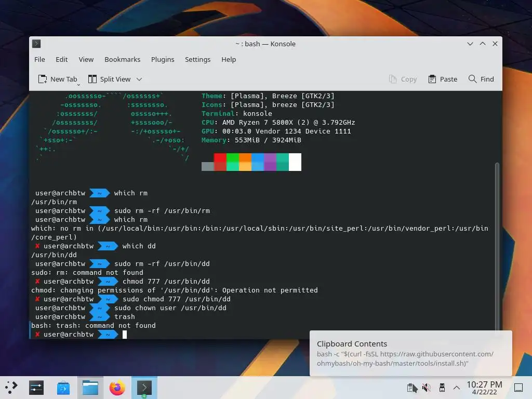Screen dimensions: 532x399
Task: Click the CPU AMD Ryzen 7 5800X line
Action: click(278, 123)
